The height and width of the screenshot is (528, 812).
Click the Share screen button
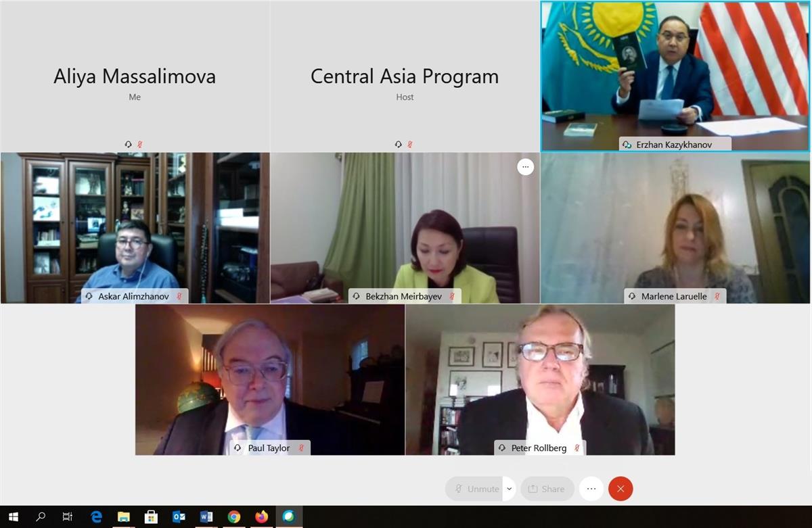point(547,489)
